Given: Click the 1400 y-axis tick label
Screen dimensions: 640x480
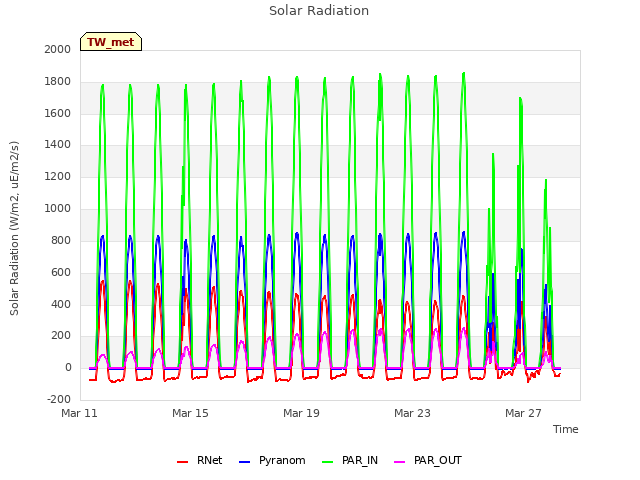Looking at the screenshot, I should [58, 144].
